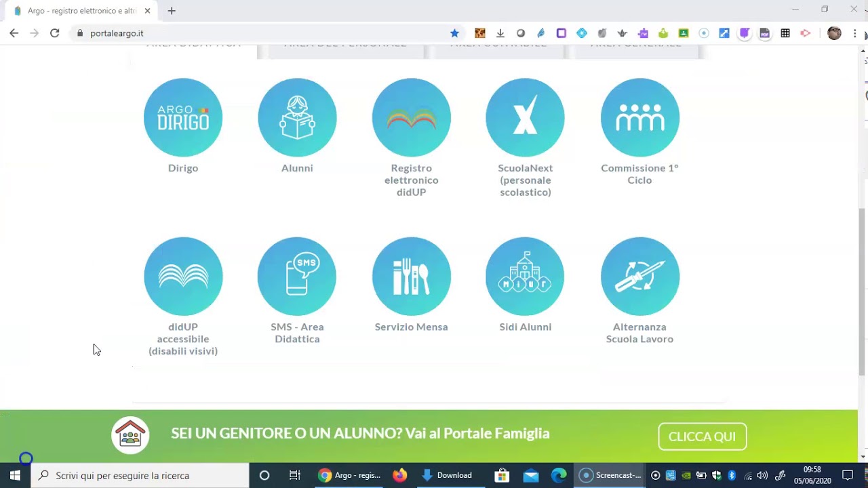
Task: Open Task View on the taskbar
Action: [x=295, y=476]
